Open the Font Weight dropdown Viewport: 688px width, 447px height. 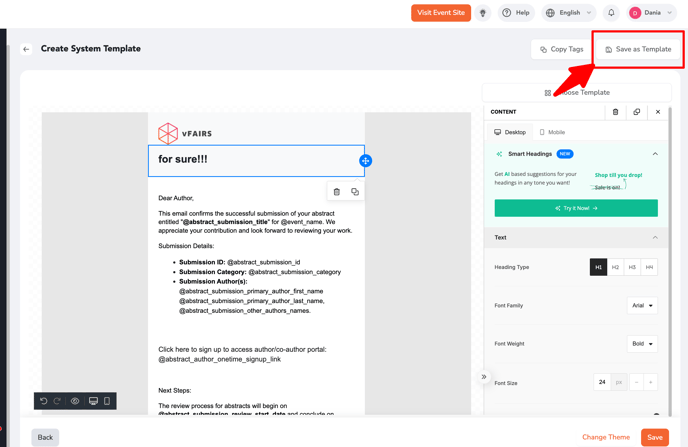[x=642, y=344]
